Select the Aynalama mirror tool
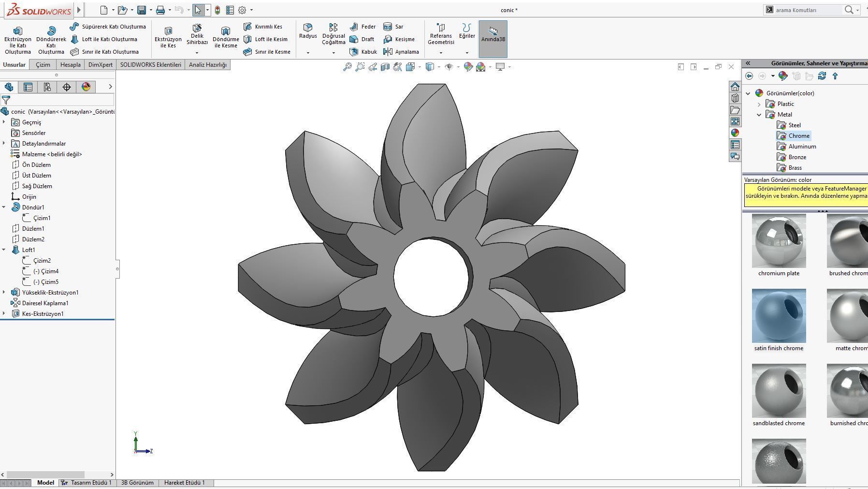 pos(401,52)
